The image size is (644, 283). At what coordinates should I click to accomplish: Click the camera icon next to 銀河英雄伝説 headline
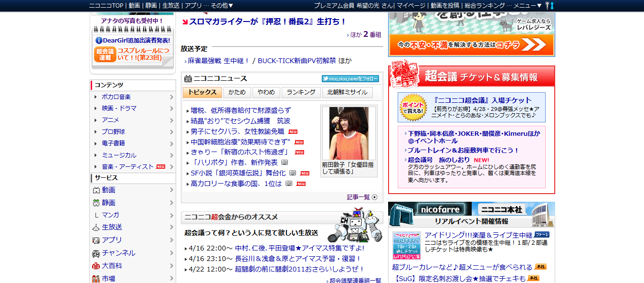pyautogui.click(x=293, y=173)
